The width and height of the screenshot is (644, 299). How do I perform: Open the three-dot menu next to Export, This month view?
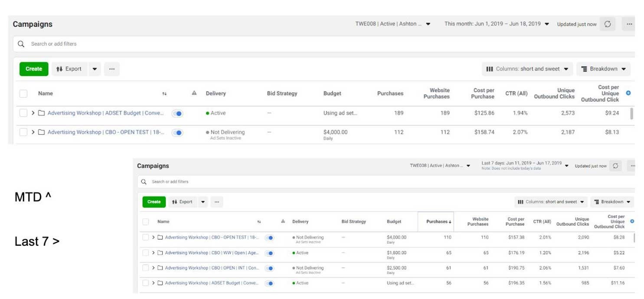point(112,69)
